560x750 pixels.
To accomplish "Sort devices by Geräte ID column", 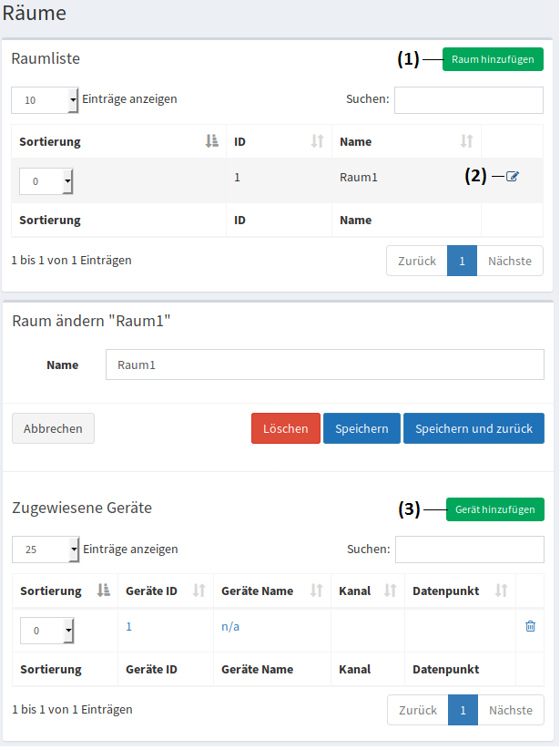I will pos(163,591).
